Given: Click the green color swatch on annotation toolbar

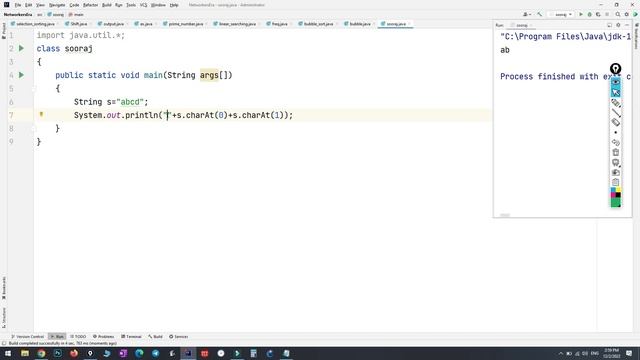Looking at the screenshot, I should click(616, 202).
